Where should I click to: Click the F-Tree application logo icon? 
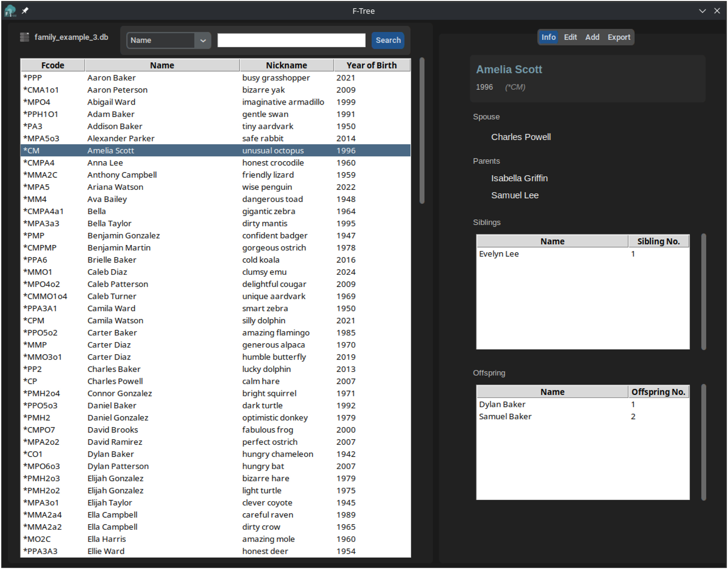click(x=11, y=11)
